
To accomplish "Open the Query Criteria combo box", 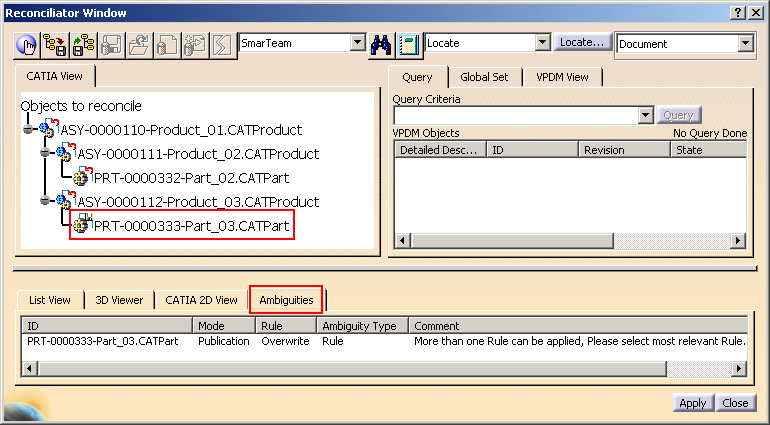I will (645, 115).
